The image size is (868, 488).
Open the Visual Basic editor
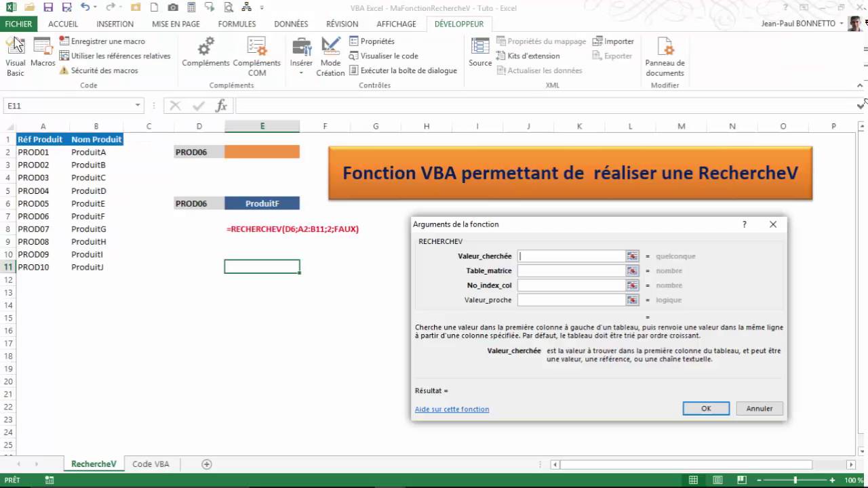click(15, 56)
